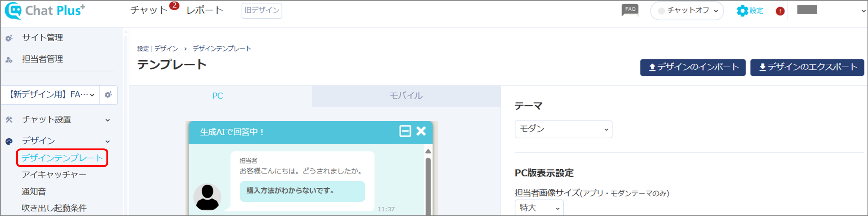Open the テーマ モダン dropdown
Viewport: 868px width, 216px height.
(x=563, y=129)
